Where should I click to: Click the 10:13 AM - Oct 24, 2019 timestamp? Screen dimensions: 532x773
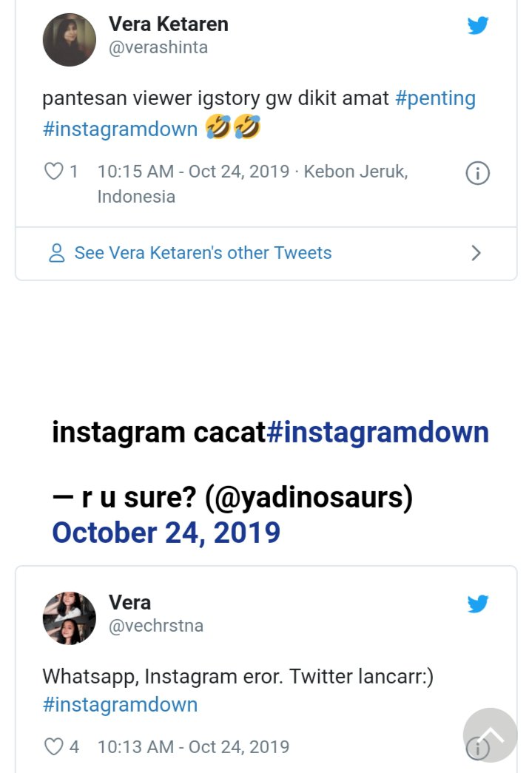tap(193, 747)
